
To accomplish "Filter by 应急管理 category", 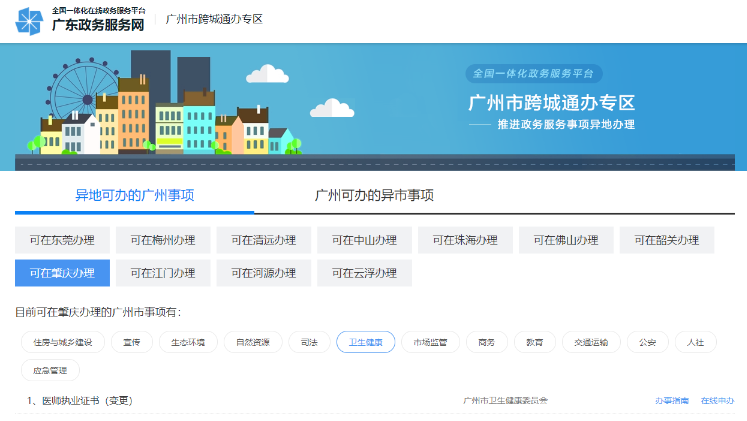I will pos(50,370).
